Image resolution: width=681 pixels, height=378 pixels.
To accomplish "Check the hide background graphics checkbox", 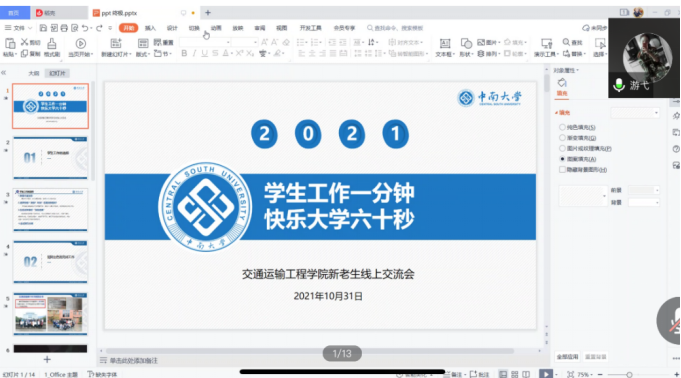I will click(x=562, y=169).
